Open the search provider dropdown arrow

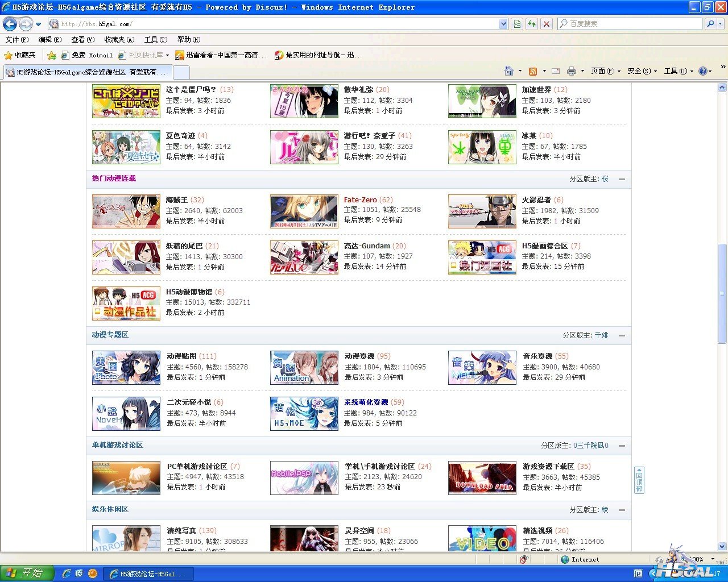pyautogui.click(x=721, y=24)
